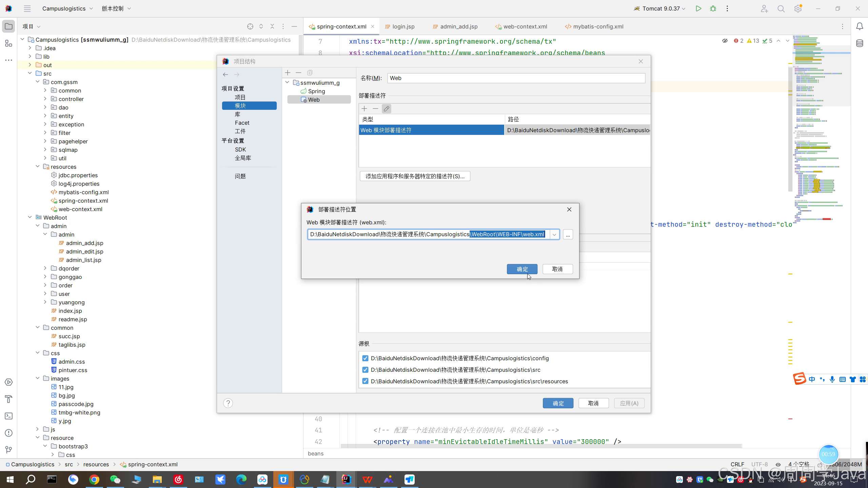The image size is (868, 488).
Task: Add a new deployment descriptor with the plus icon
Action: click(364, 109)
